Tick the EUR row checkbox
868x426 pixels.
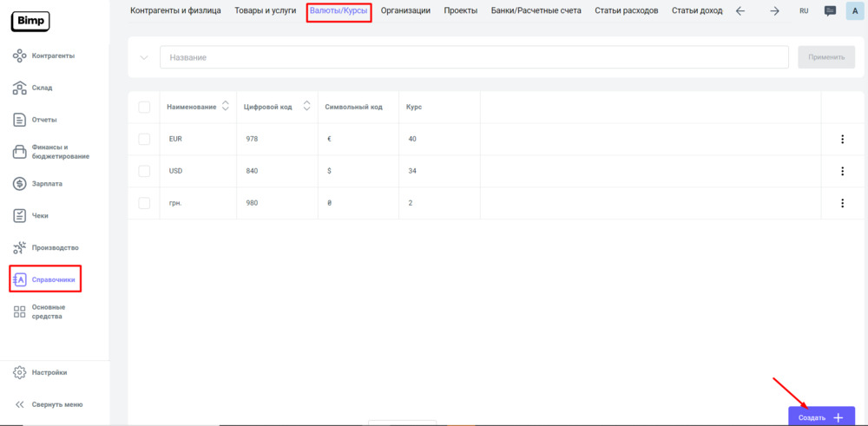144,139
